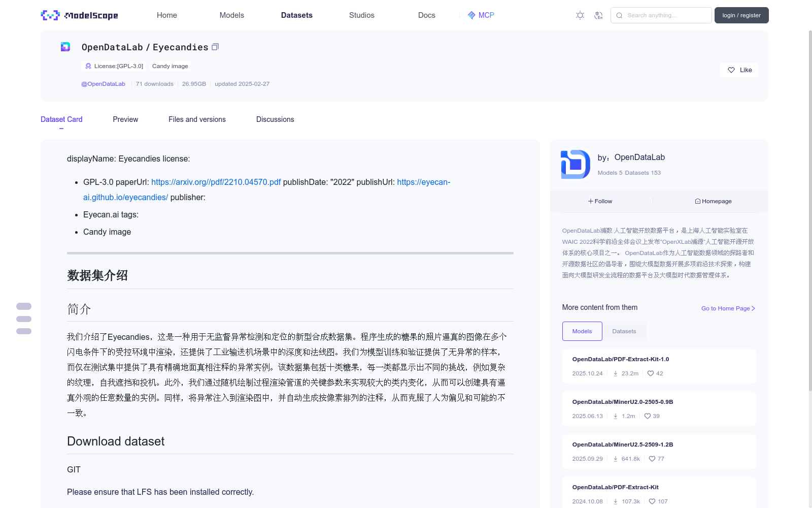Click the chevron after Go to Home Page

tap(754, 308)
